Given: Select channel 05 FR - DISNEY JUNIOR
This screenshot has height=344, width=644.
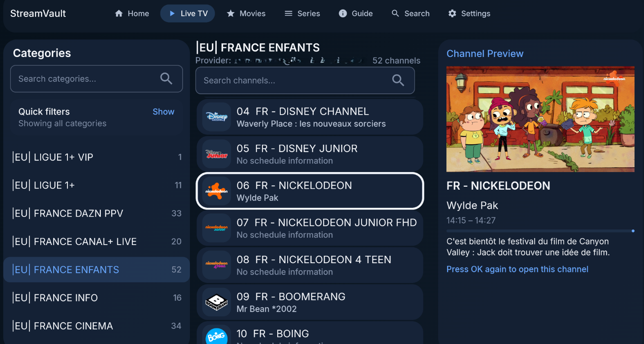Looking at the screenshot, I should click(x=310, y=154).
